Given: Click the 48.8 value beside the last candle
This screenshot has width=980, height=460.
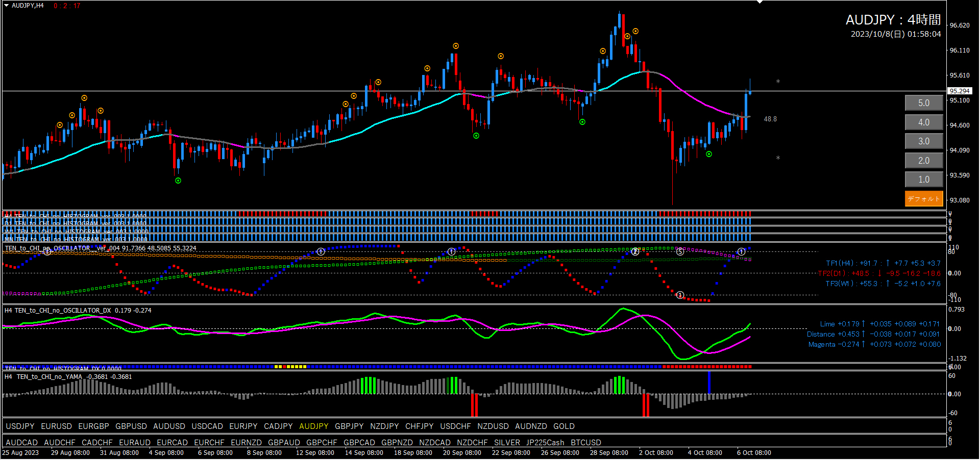Looking at the screenshot, I should [x=770, y=119].
